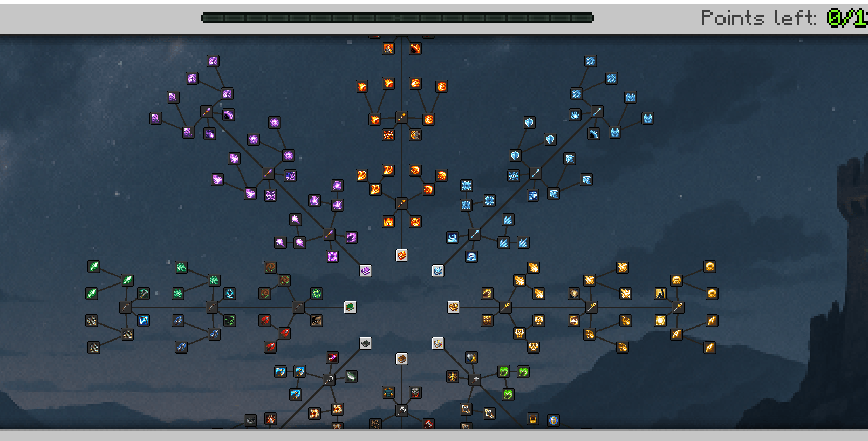Select the light blue ice spellbook node
The height and width of the screenshot is (441, 868).
tap(438, 271)
